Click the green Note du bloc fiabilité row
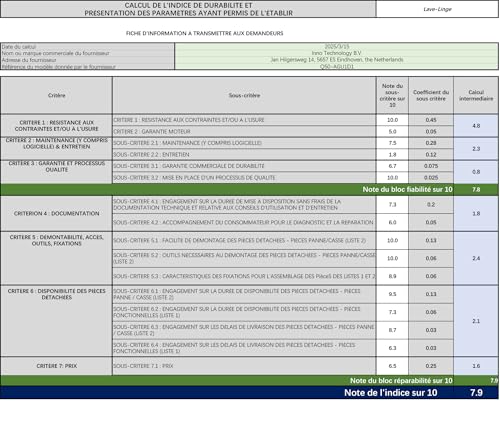The width and height of the screenshot is (500, 425). tap(249, 189)
